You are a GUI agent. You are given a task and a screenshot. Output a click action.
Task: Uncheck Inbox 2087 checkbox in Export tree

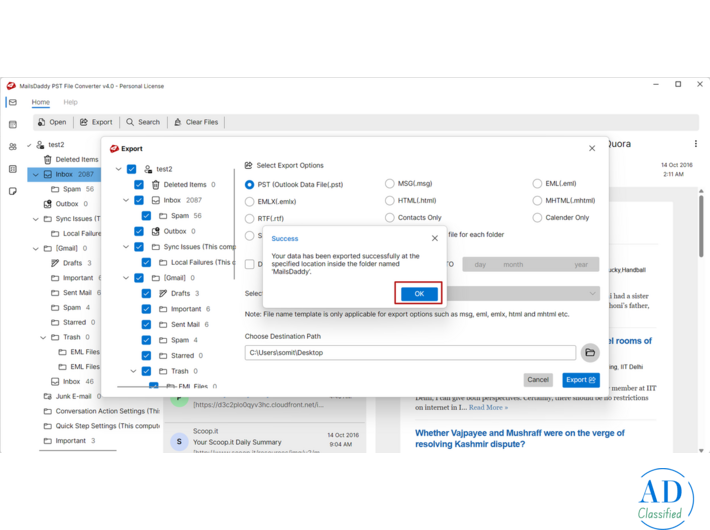139,200
